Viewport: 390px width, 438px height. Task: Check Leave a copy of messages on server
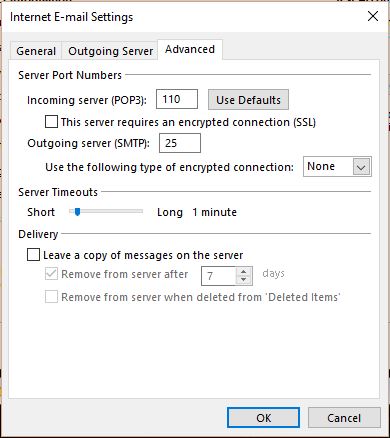33,255
